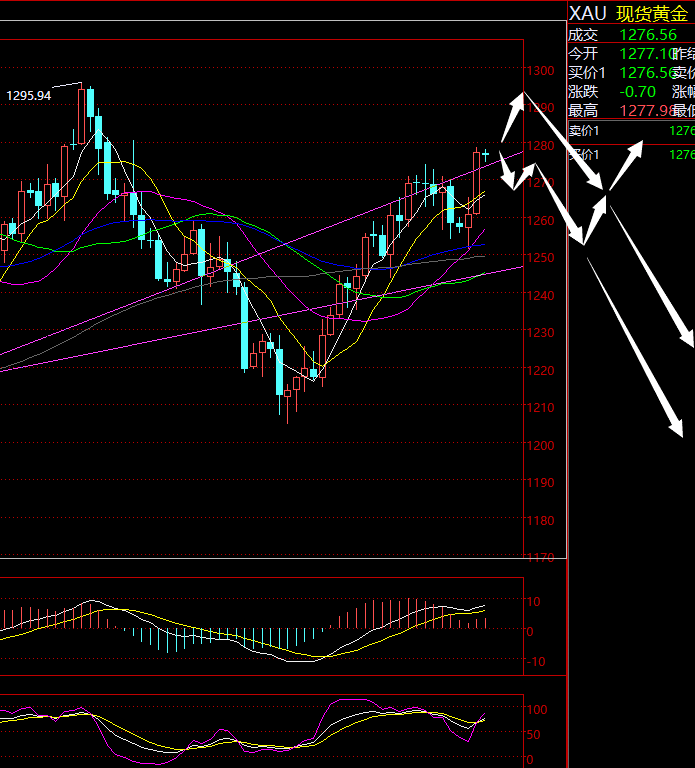Select the 1230 price axis label

click(541, 333)
